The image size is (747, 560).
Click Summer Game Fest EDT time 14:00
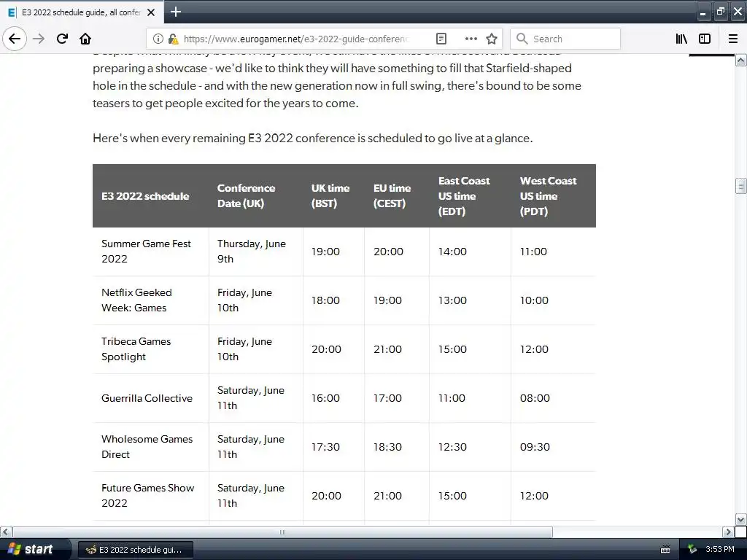pos(452,252)
